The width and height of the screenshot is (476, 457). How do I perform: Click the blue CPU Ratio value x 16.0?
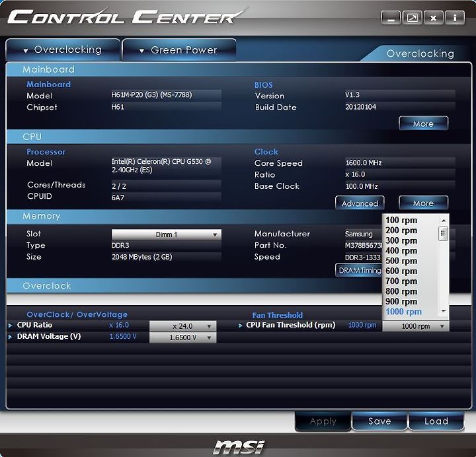(x=119, y=325)
